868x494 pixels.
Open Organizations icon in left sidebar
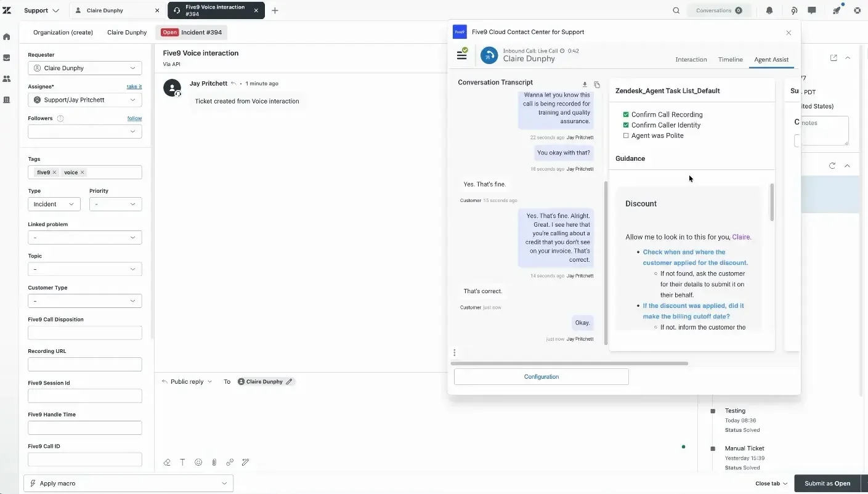pos(7,99)
